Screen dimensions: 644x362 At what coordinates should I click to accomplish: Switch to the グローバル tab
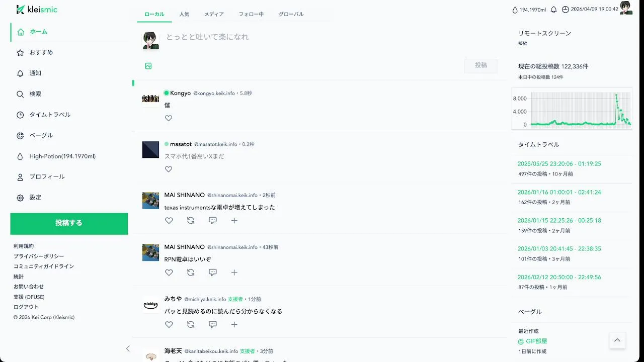pos(291,14)
